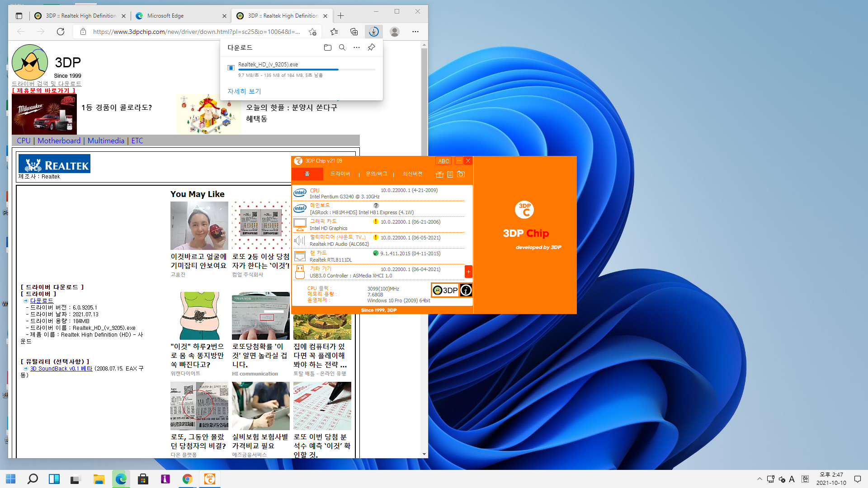This screenshot has height=488, width=868.
Task: Switch to the first 3DP Realtek tab
Action: pyautogui.click(x=80, y=16)
